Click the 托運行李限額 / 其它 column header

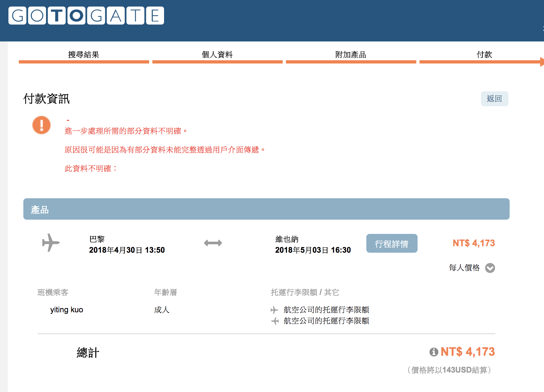pos(305,293)
